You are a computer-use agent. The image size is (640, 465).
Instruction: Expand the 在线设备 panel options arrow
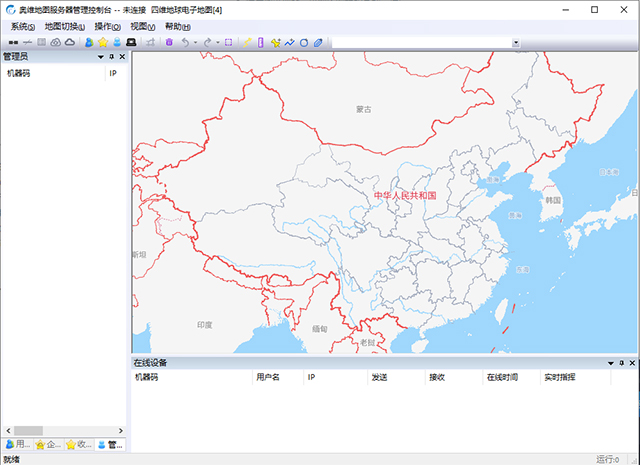(x=610, y=363)
